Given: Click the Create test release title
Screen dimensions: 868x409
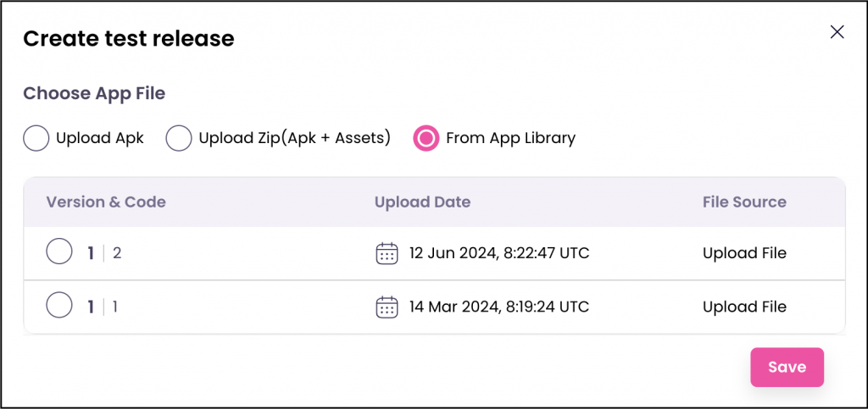Looking at the screenshot, I should 129,38.
